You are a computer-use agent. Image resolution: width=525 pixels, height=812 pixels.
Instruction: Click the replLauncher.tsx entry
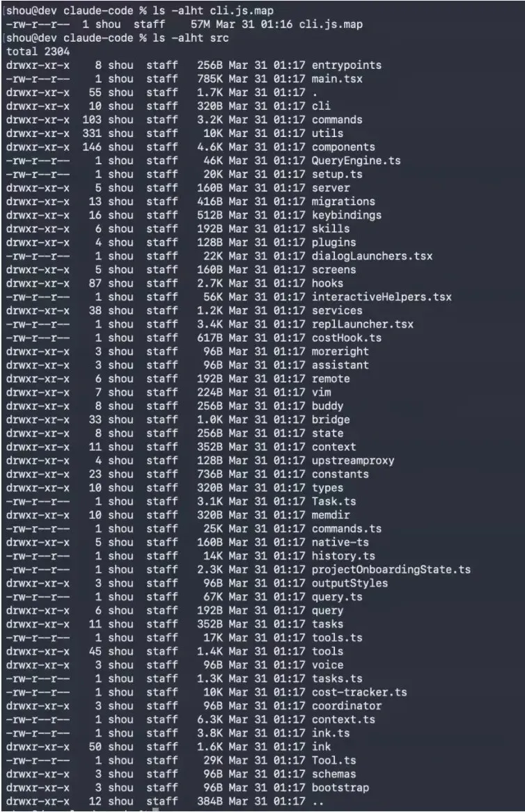click(362, 324)
